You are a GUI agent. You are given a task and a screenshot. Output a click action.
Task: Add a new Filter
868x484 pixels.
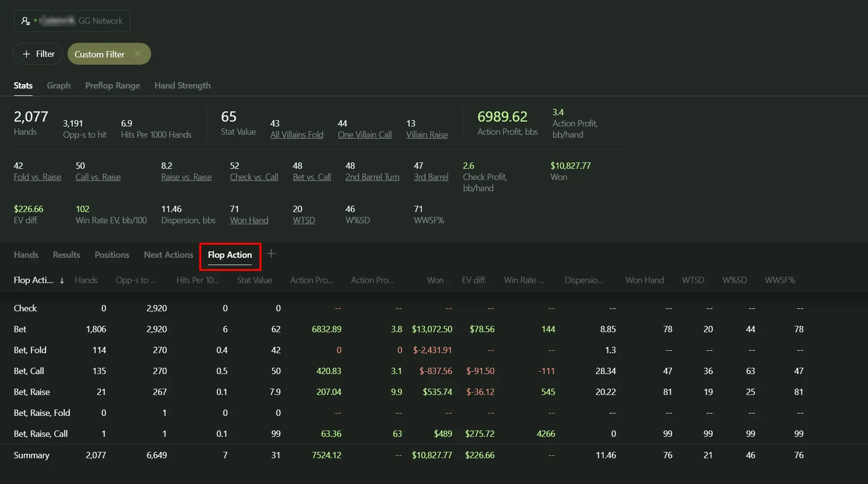pos(38,54)
